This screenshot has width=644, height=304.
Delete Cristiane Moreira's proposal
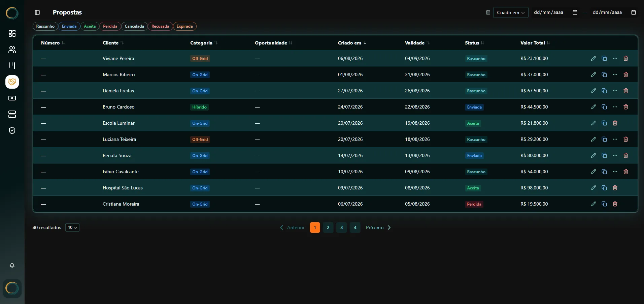click(615, 204)
